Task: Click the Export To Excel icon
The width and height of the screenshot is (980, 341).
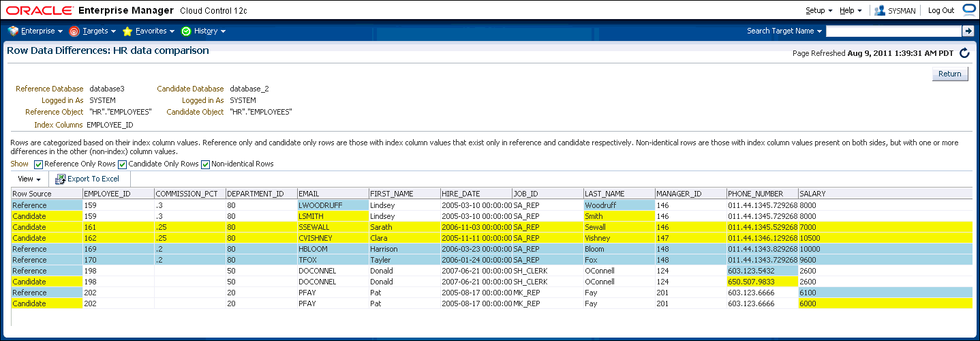Action: pyautogui.click(x=61, y=179)
